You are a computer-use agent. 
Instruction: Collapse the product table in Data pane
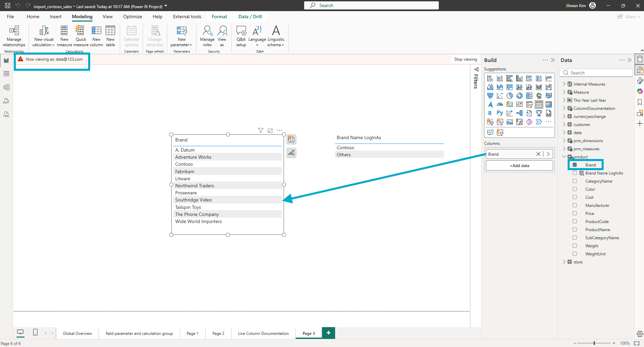[564, 157]
